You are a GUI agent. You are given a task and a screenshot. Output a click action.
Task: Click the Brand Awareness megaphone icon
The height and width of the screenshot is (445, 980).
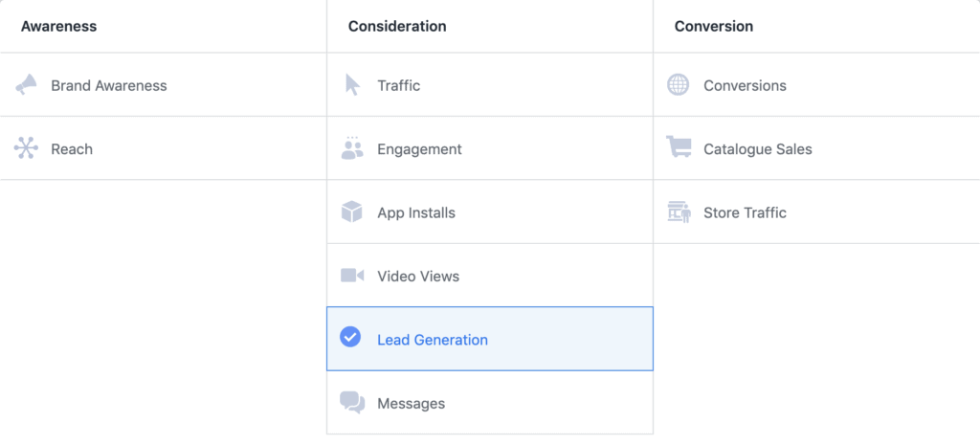pos(26,84)
